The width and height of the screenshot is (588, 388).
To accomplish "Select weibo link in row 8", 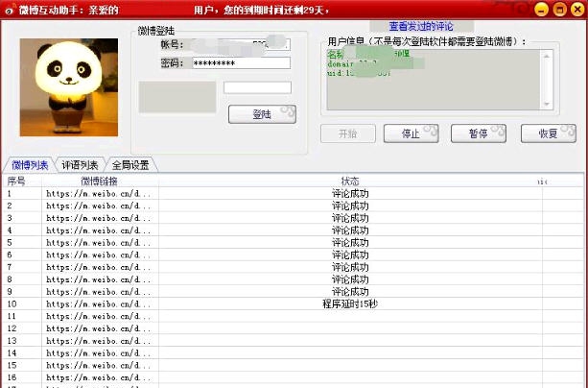I will [x=99, y=279].
